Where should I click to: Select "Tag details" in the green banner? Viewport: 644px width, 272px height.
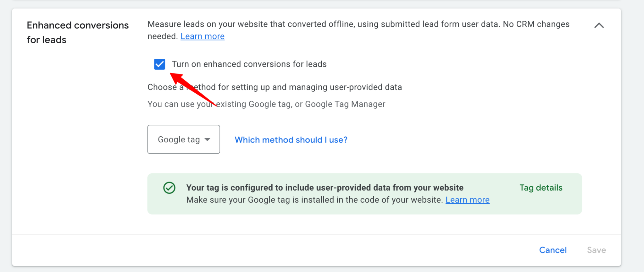pyautogui.click(x=540, y=188)
